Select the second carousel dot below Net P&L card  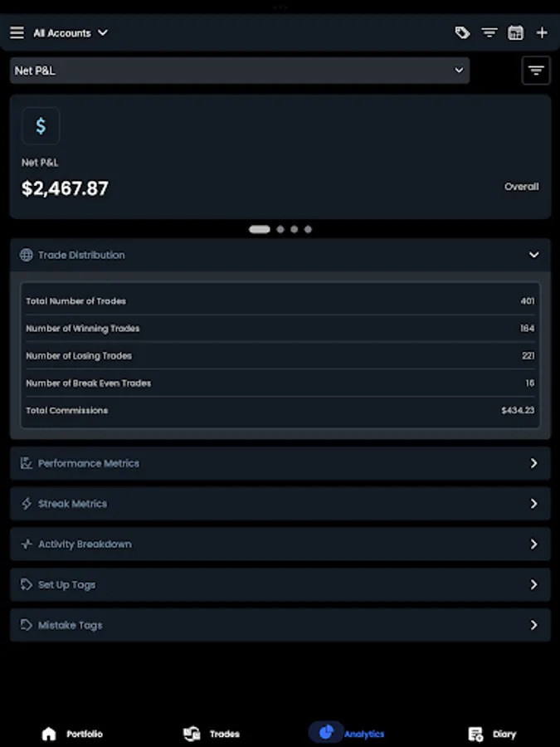280,229
